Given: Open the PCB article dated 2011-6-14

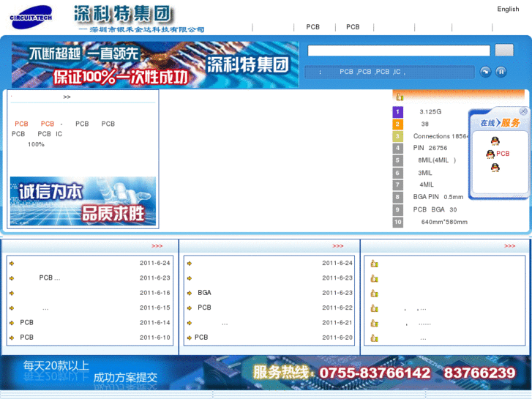Looking at the screenshot, I should pyautogui.click(x=26, y=323).
